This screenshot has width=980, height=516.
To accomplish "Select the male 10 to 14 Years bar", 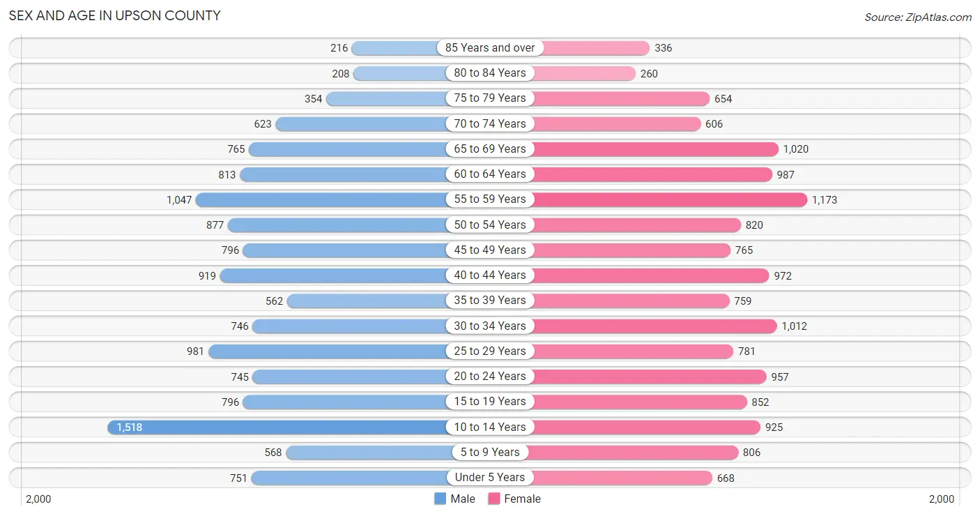I will coord(280,427).
